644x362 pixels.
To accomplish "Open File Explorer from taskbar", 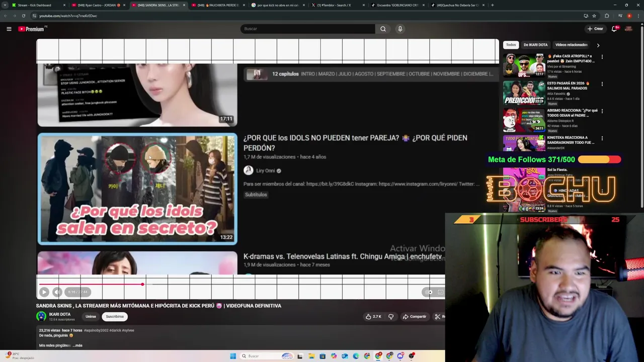I will [311, 356].
